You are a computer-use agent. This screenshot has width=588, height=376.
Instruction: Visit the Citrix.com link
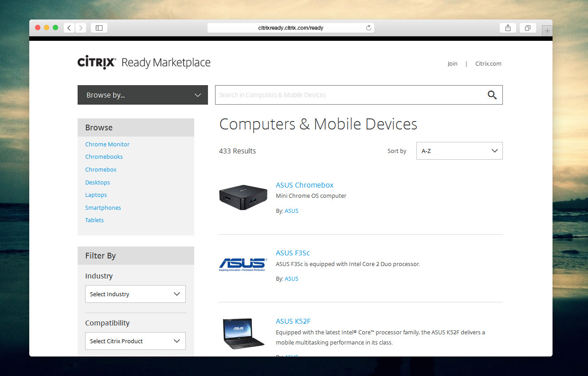point(488,64)
